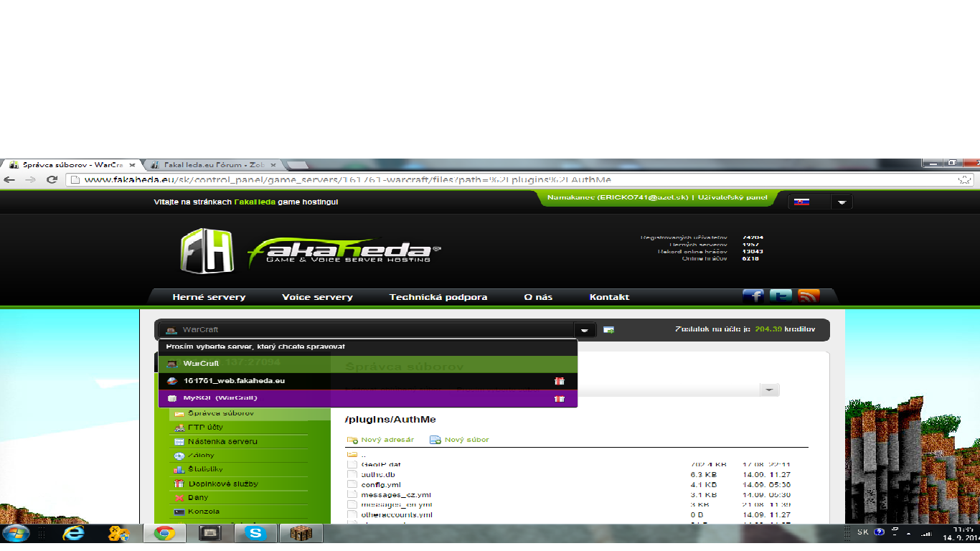Viewport: 980px width, 551px height.
Task: Switch to the FakaHeda.eu Fórum tab
Action: coord(213,165)
